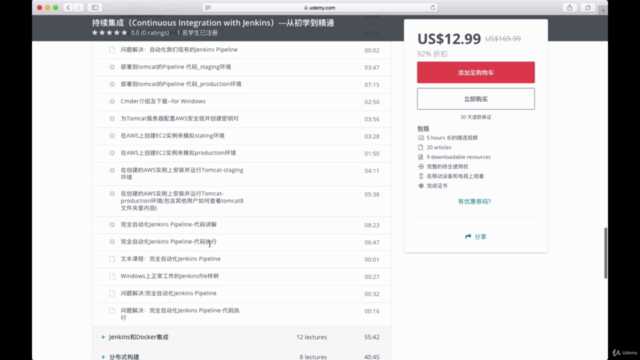Viewport: 640px width, 360px height.
Task: Open lecture Cmder介绍及下载--for Windows
Action: tap(163, 101)
